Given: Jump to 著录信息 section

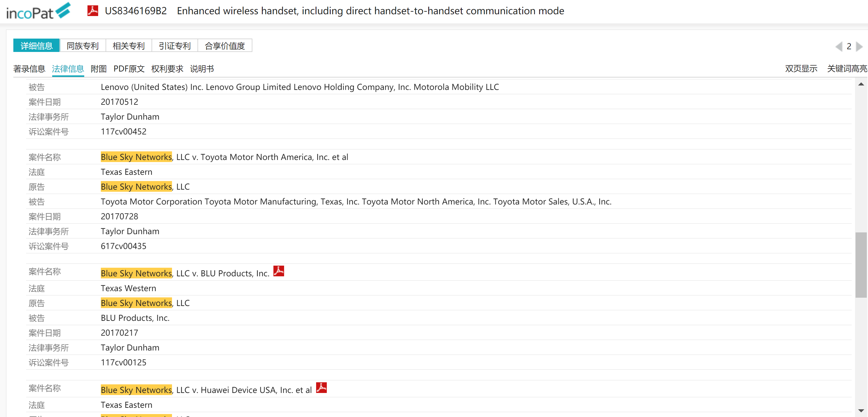Looking at the screenshot, I should coord(29,69).
